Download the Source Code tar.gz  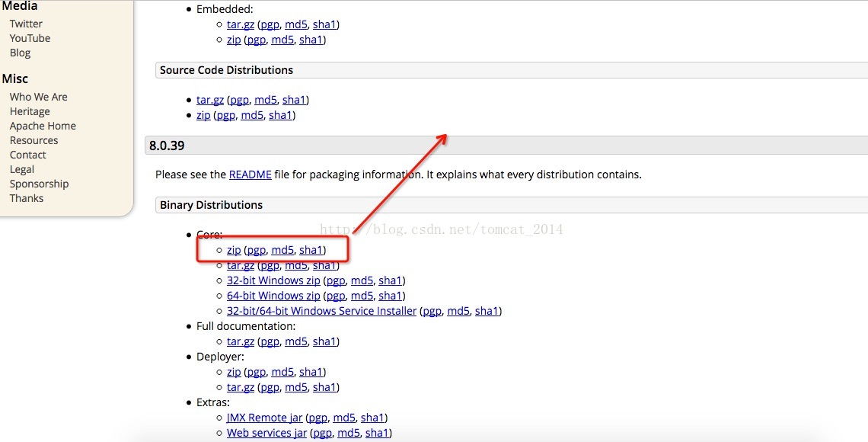pos(210,101)
